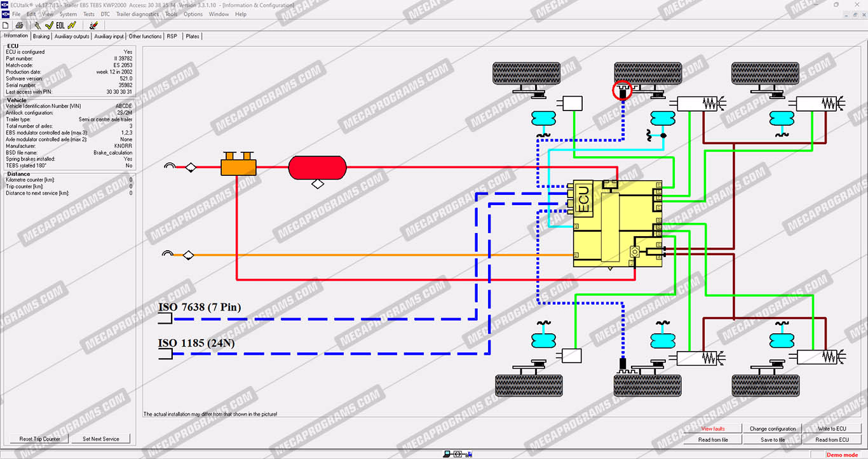The width and height of the screenshot is (868, 459).
Task: Click the orange control line coupling head
Action: pos(168,254)
